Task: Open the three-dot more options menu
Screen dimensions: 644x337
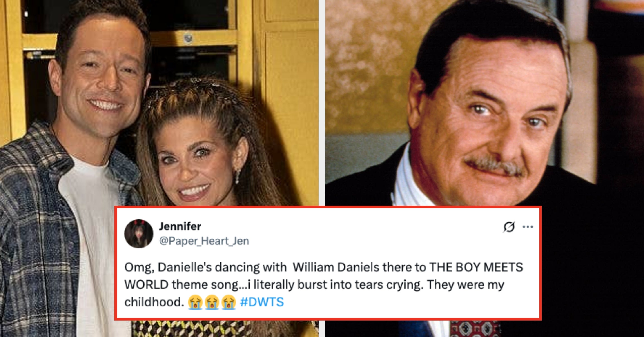Action: click(528, 227)
